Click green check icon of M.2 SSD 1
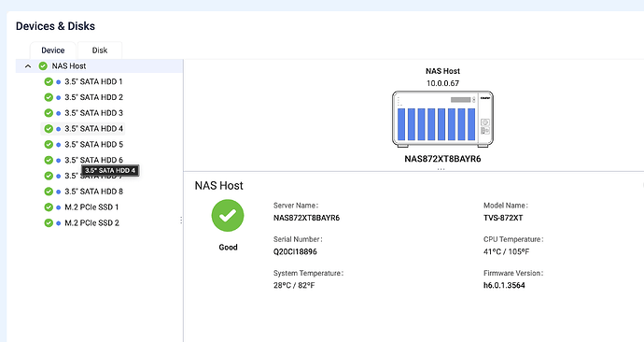The image size is (644, 342). point(49,207)
